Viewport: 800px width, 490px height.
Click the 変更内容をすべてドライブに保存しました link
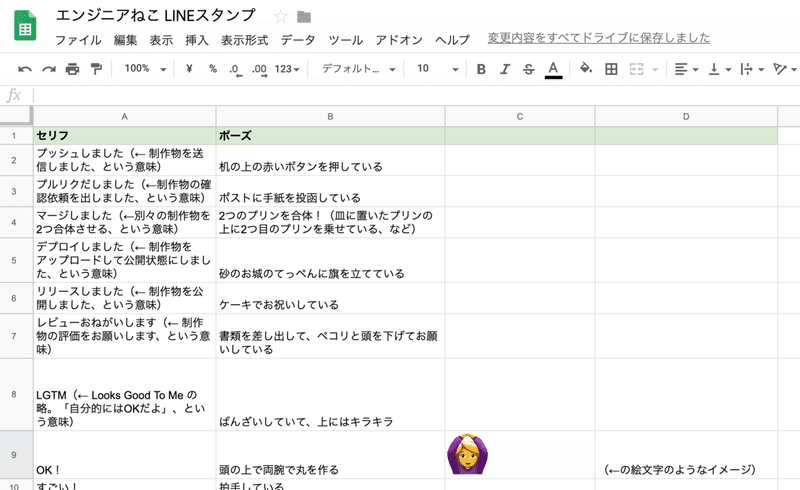[599, 38]
